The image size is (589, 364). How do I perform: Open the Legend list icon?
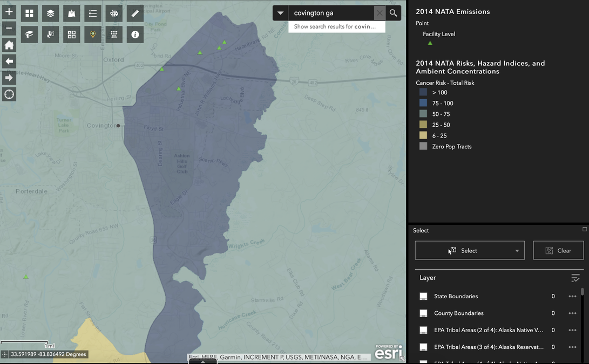point(93,14)
